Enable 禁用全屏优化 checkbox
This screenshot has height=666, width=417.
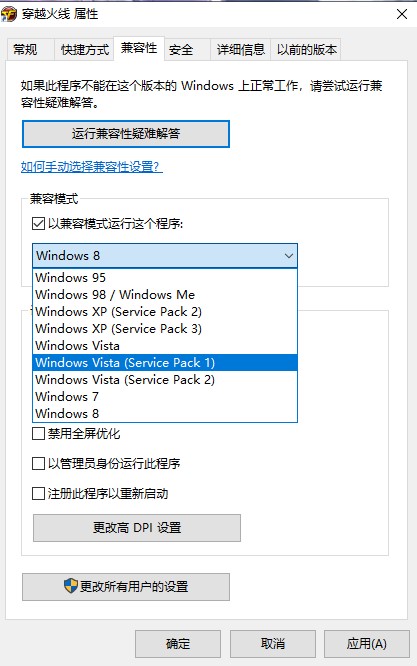38,434
